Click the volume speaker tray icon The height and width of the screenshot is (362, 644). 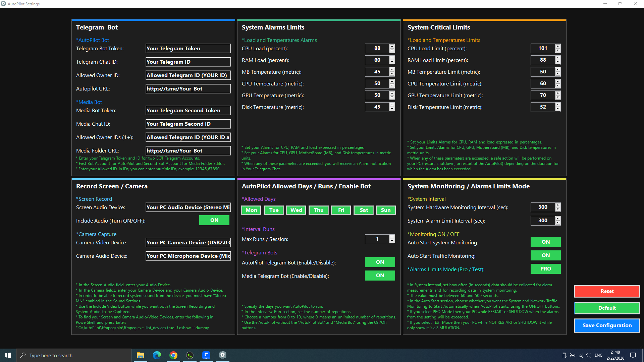point(588,355)
